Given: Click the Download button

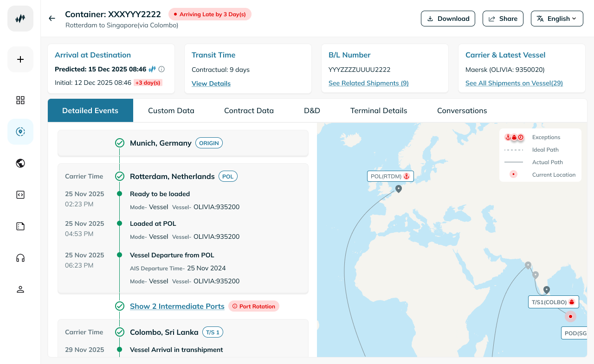Looking at the screenshot, I should pos(448,19).
